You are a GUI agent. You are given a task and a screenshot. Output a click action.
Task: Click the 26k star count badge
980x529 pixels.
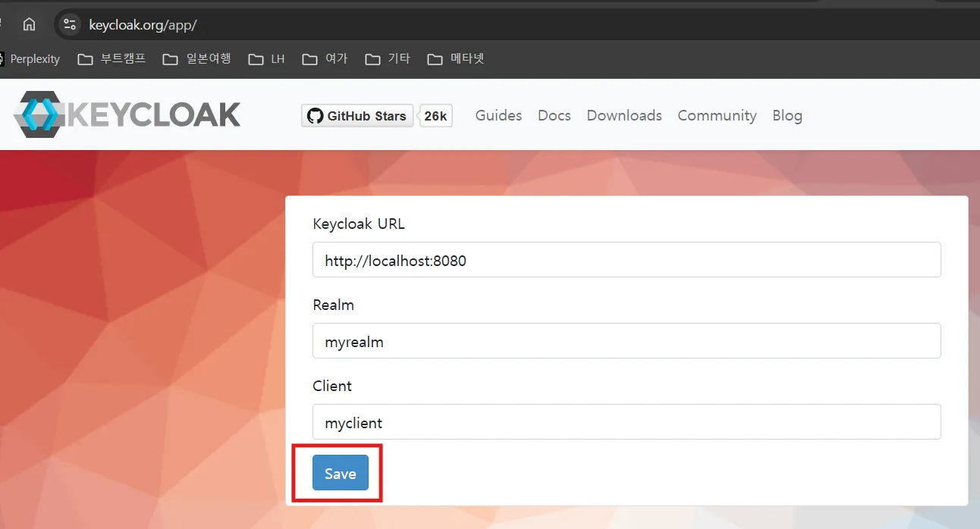coord(436,116)
